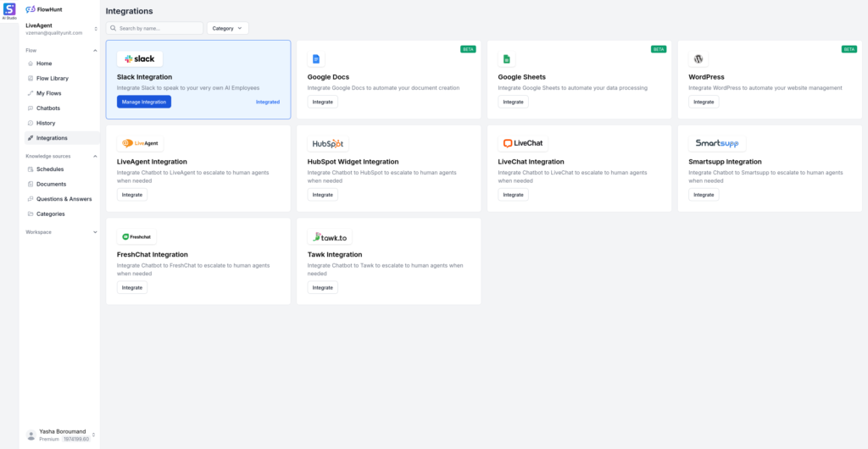Viewport: 868px width, 449px height.
Task: Collapse the Flow sidebar section
Action: point(94,51)
